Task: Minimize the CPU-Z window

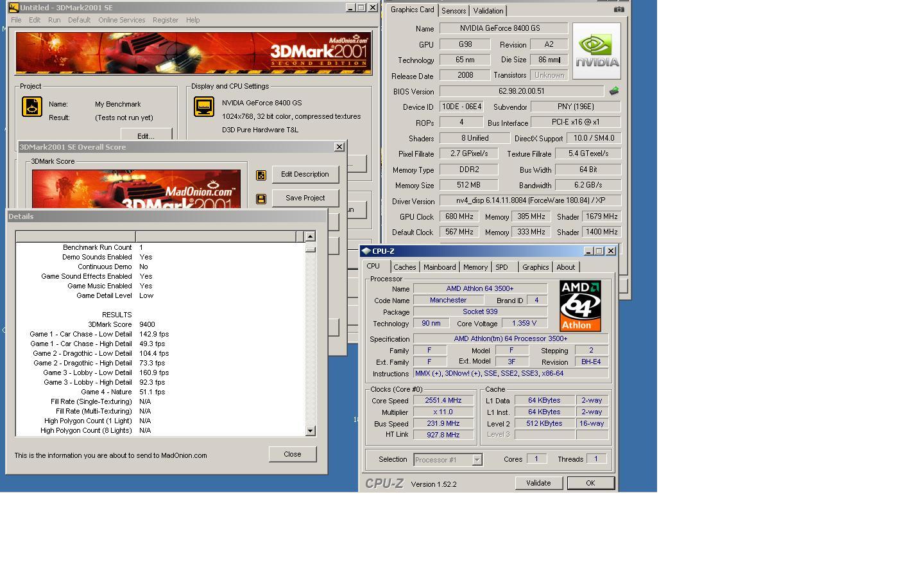Action: pos(588,251)
